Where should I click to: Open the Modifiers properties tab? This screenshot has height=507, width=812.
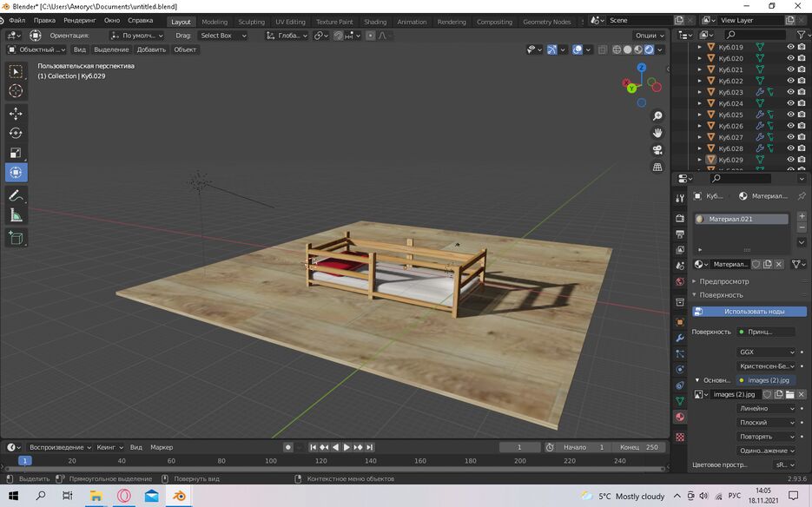[680, 339]
